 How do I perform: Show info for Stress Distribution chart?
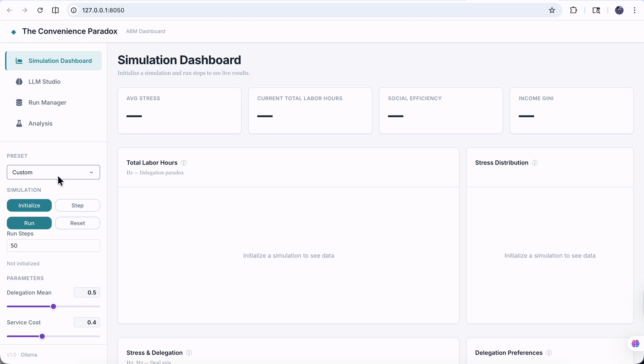coord(535,163)
